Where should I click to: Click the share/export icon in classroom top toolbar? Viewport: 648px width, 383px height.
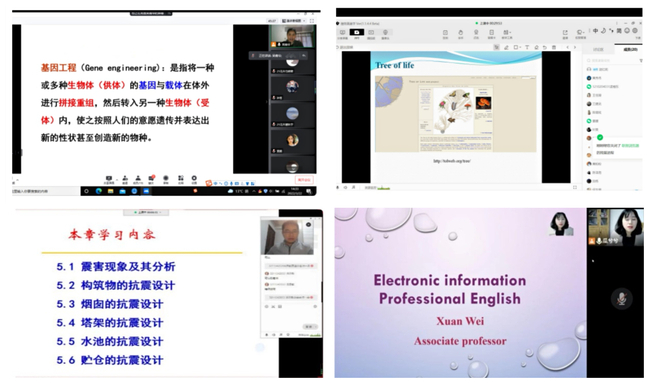tap(565, 33)
